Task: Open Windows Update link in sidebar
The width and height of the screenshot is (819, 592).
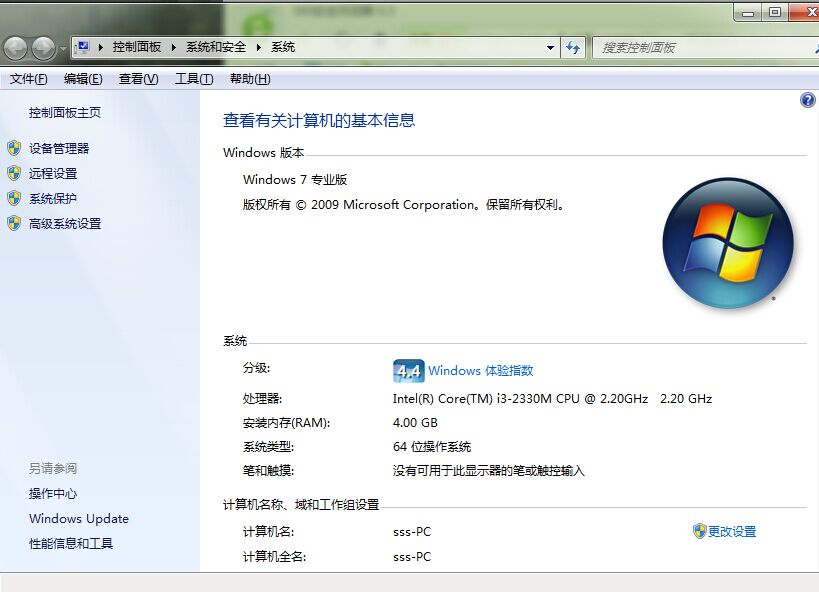Action: click(x=79, y=518)
